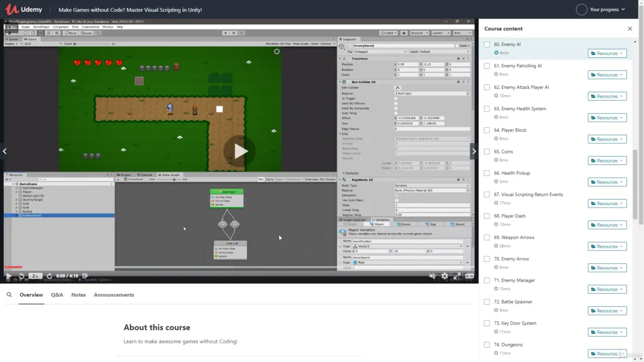Expand Resources for 67. Visual Scripting Return Events
The height and width of the screenshot is (362, 644).
pyautogui.click(x=607, y=204)
